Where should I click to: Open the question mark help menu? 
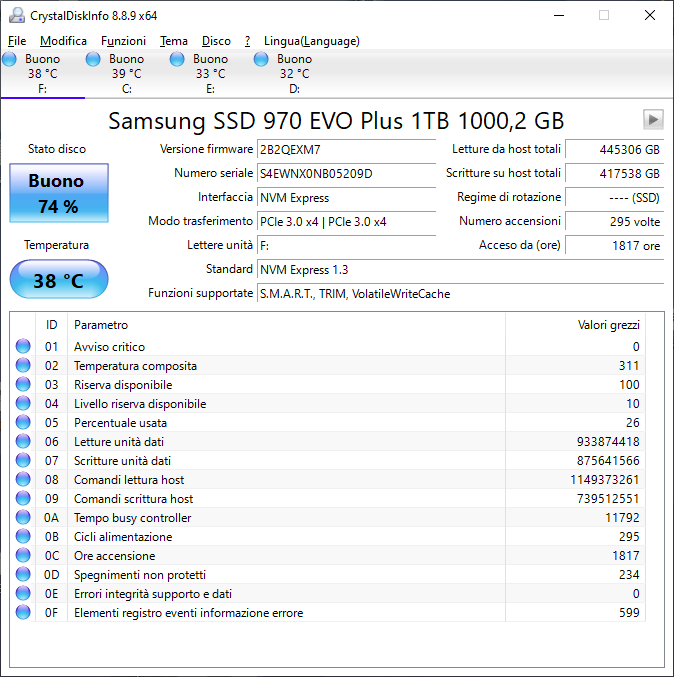(247, 41)
